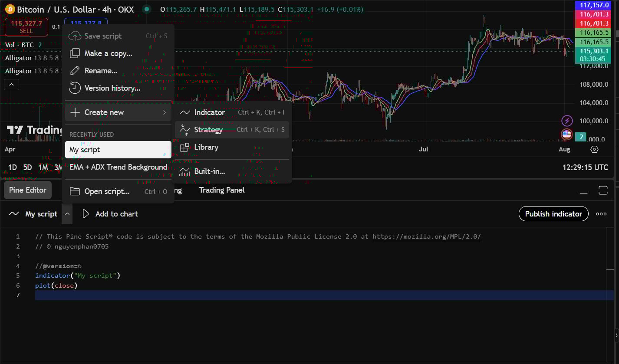Open timezone menu showing 12:29:15 UTC
This screenshot has width=619, height=364.
click(585, 167)
